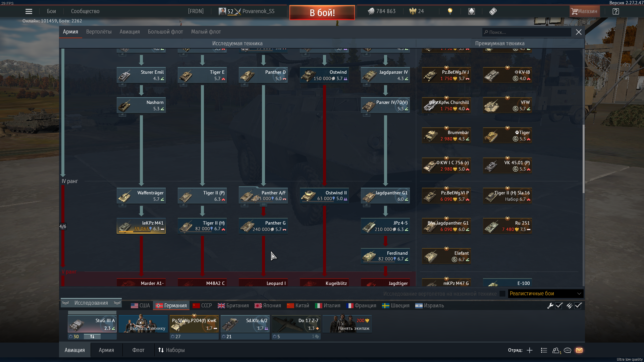The width and height of the screenshot is (644, 362).
Task: Click Нанять экипаж to hire crew
Action: point(347,324)
